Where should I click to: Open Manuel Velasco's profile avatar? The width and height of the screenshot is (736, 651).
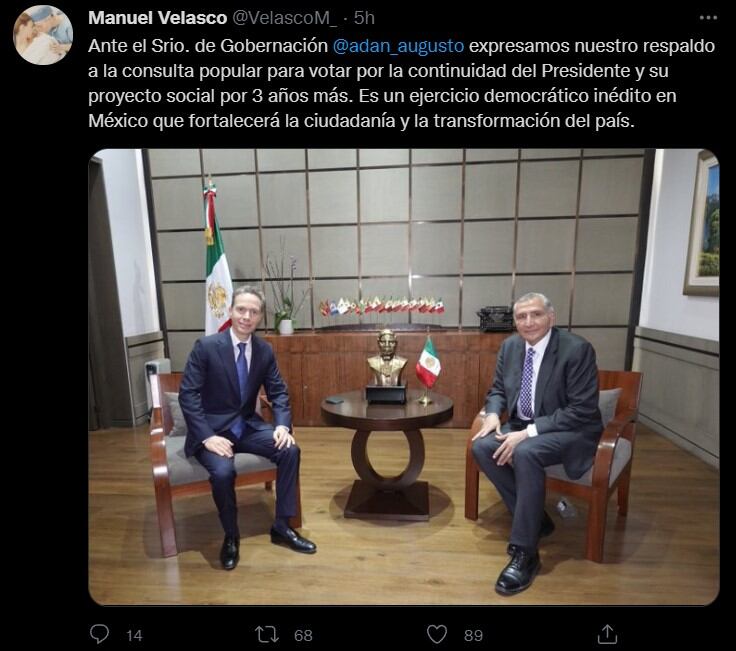pos(43,35)
